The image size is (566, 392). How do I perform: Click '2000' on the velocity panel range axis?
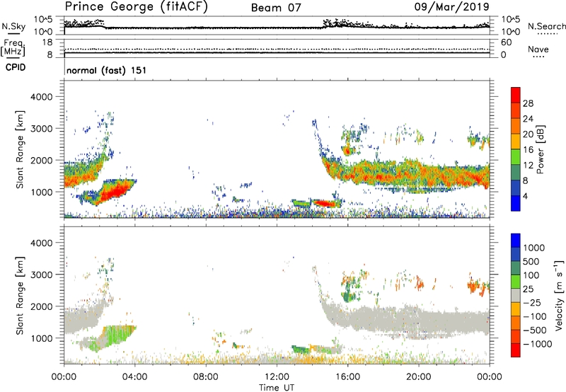pos(42,306)
